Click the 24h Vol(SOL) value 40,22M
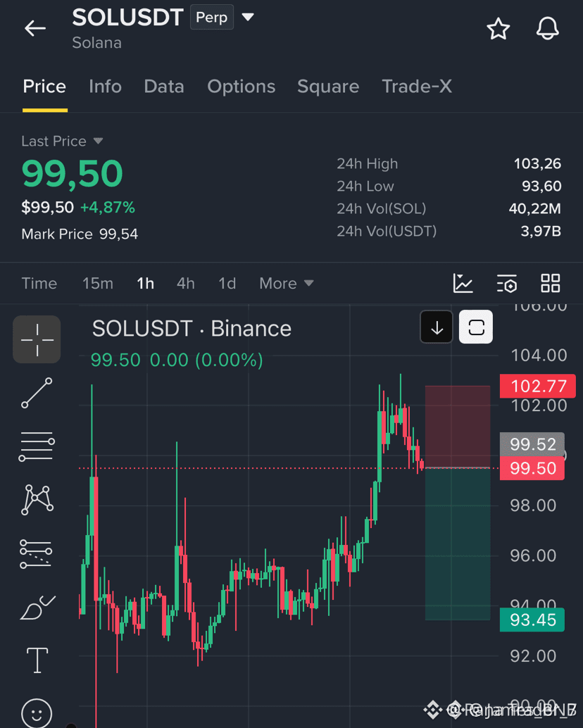This screenshot has height=728, width=583. click(534, 208)
